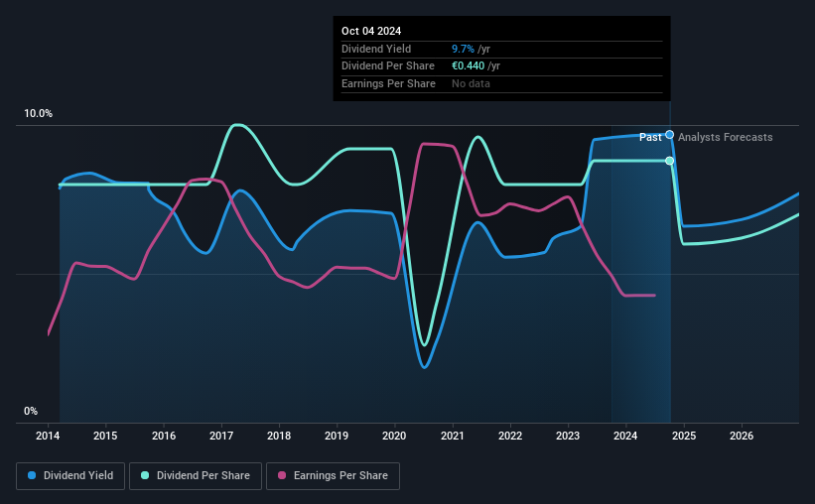Click the teal Dividend Per Share legend dot
This screenshot has width=815, height=504.
pyautogui.click(x=145, y=475)
